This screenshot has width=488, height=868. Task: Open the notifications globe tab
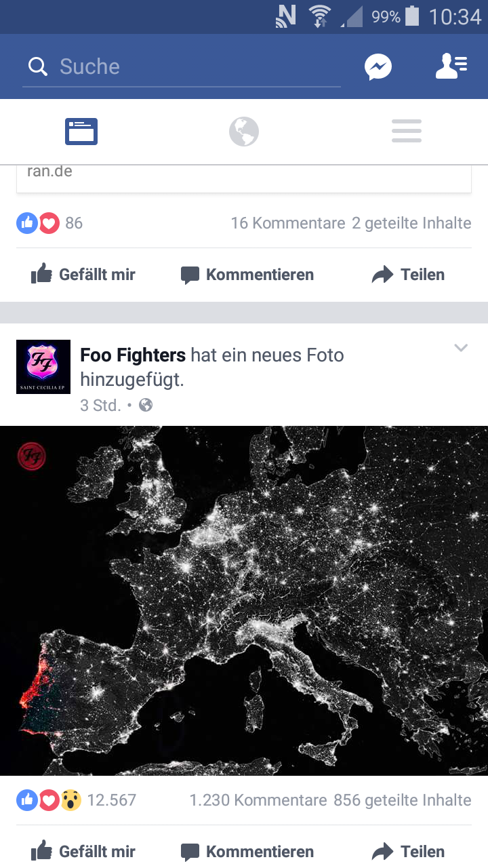click(244, 132)
